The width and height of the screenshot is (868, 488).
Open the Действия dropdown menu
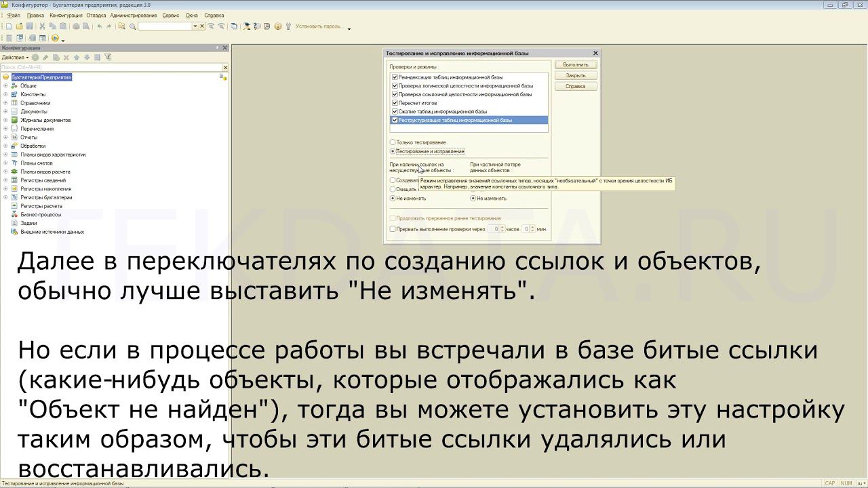click(x=15, y=58)
